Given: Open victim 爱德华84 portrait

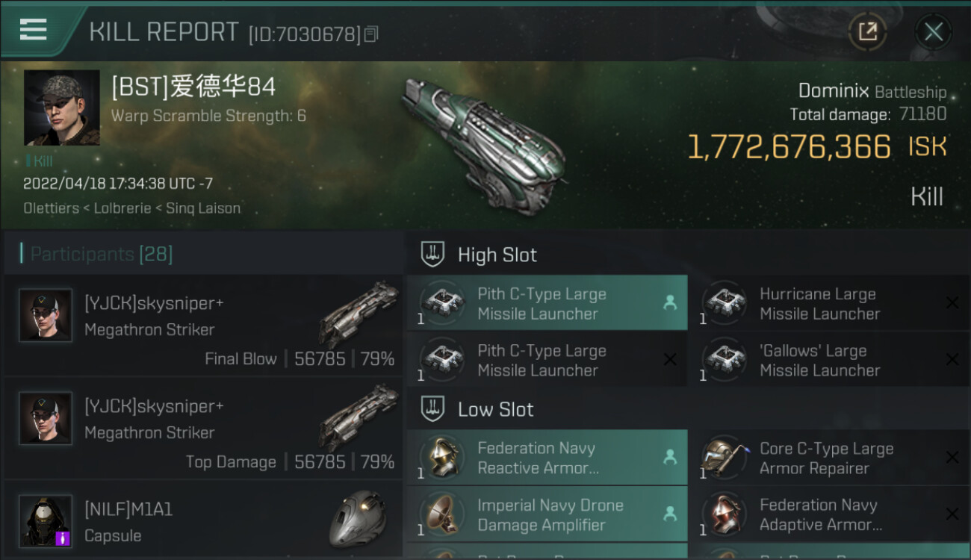Looking at the screenshot, I should tap(61, 108).
